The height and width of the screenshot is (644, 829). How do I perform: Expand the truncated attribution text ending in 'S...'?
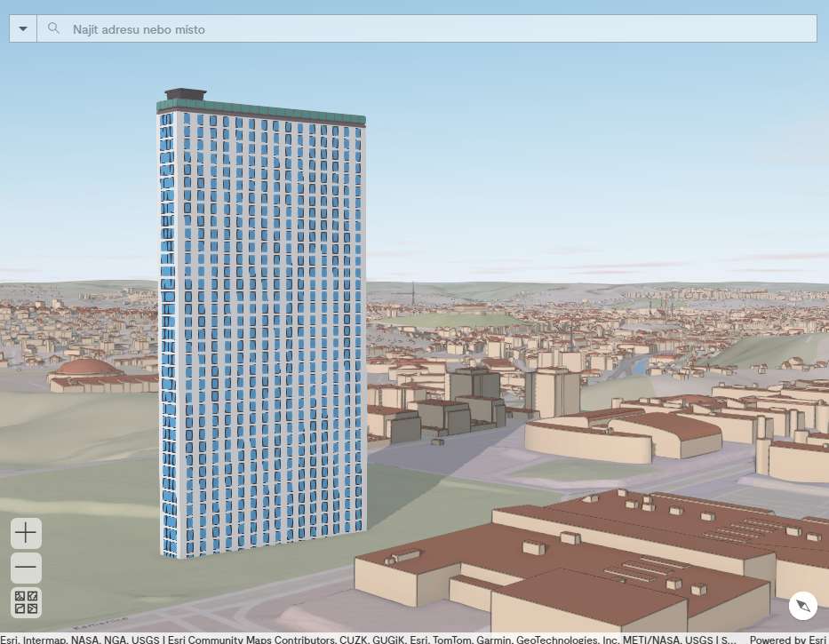[x=730, y=639]
